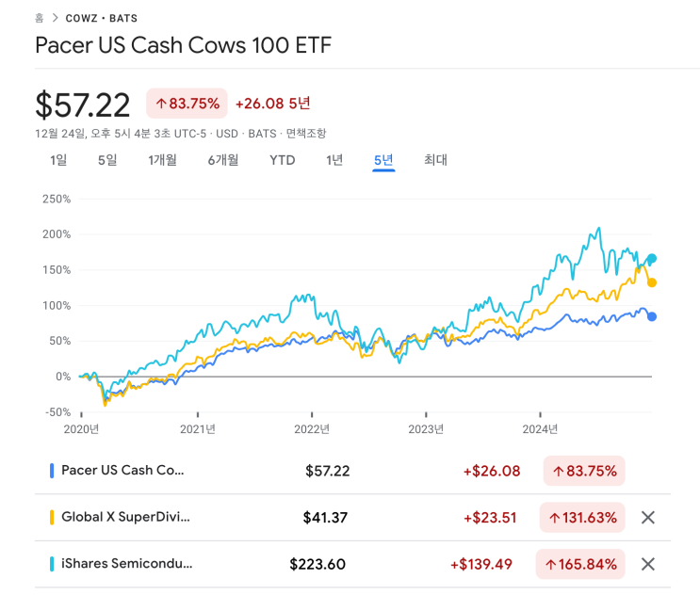Click the blue Pacer US Cash Cows color marker
This screenshot has width=700, height=595.
coord(51,470)
